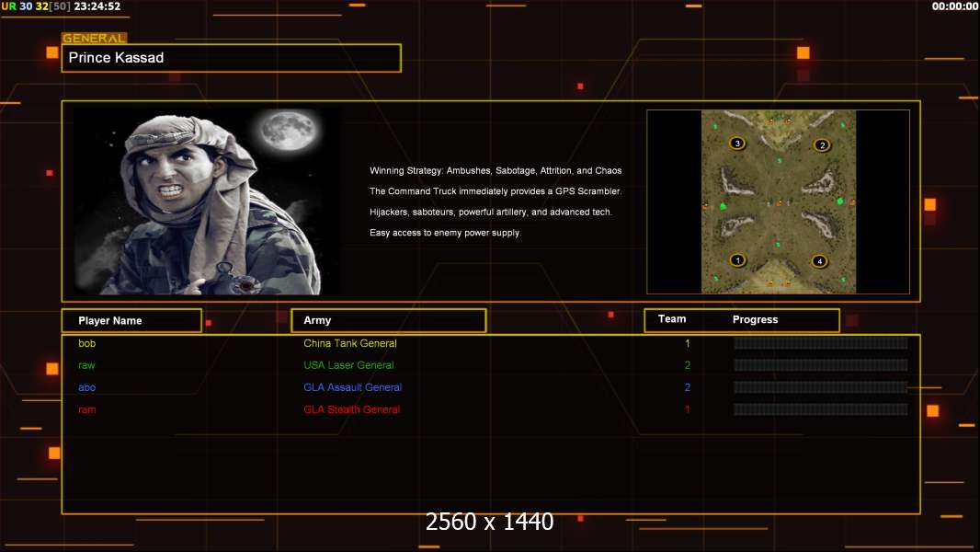This screenshot has height=552, width=980.
Task: Click team number for player abo
Action: [688, 387]
